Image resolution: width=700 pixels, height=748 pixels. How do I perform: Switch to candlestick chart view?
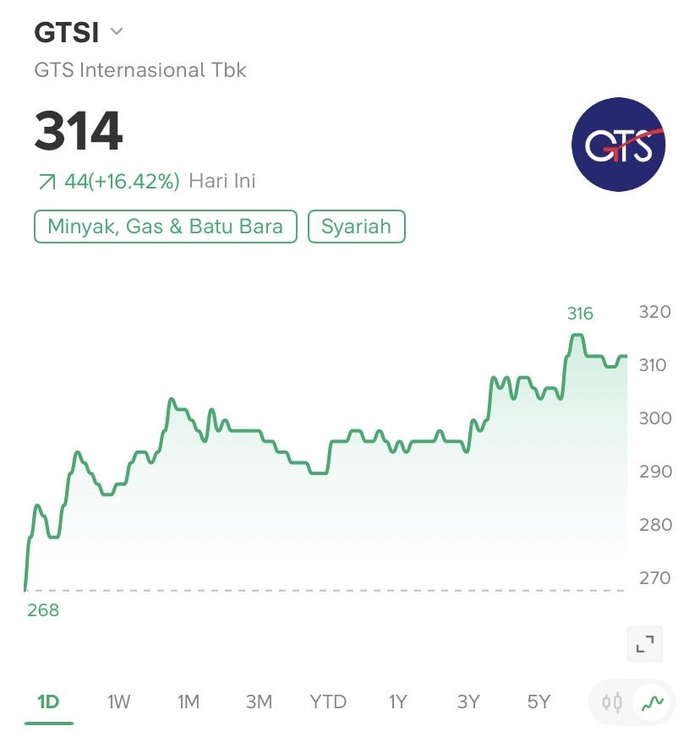coord(612,702)
